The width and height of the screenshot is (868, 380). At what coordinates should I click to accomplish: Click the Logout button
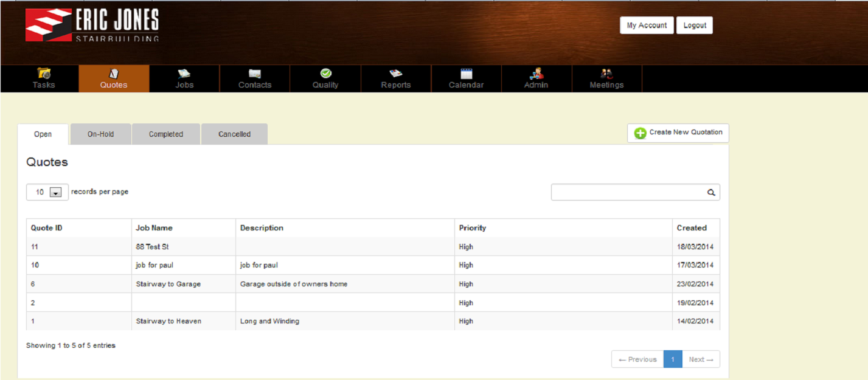pyautogui.click(x=695, y=26)
